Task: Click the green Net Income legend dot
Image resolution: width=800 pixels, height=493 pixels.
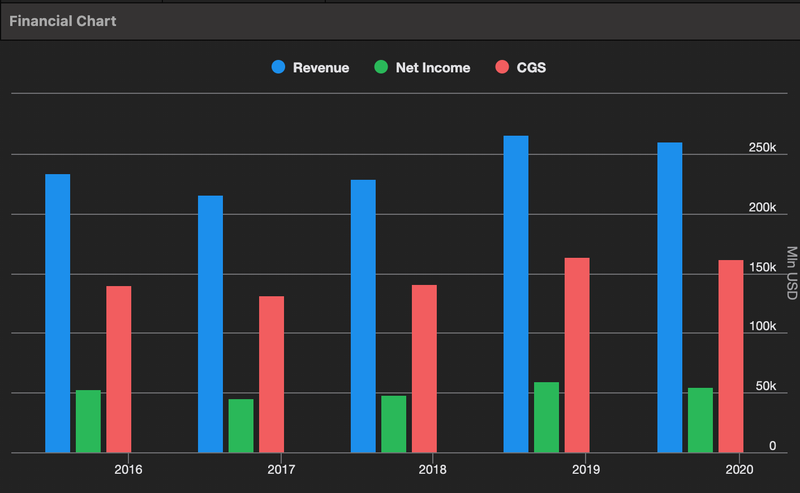Action: coord(381,67)
